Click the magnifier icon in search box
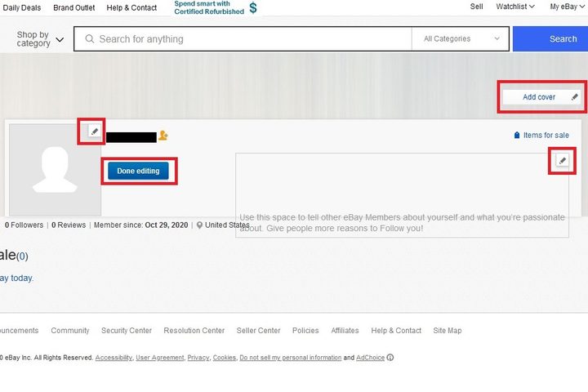588x392 pixels. (x=90, y=38)
